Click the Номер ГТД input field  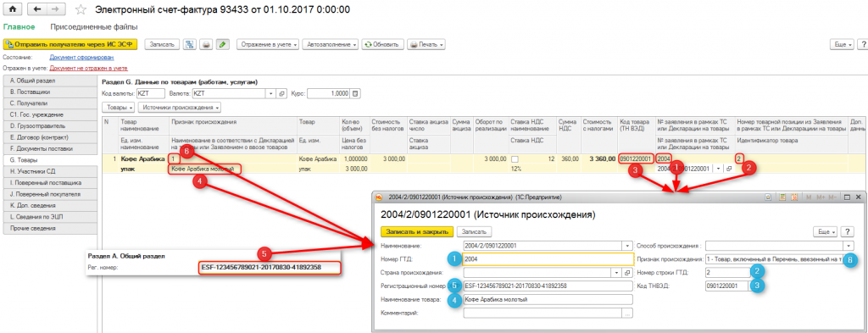click(x=548, y=259)
